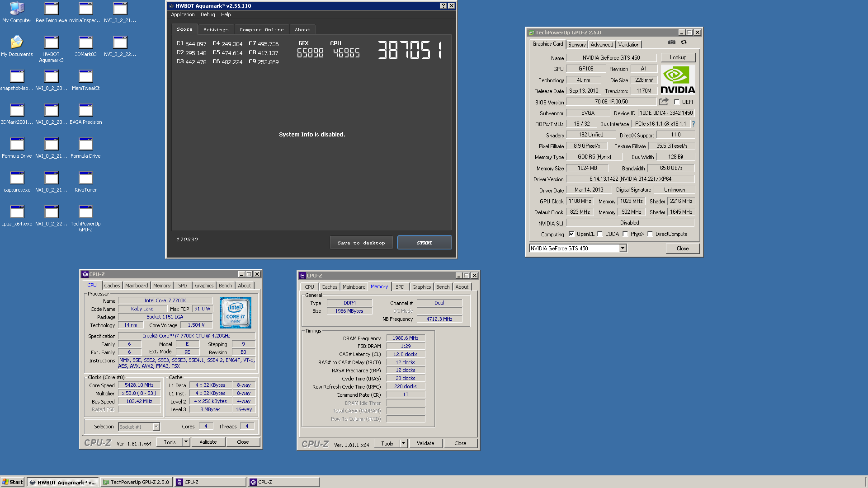Viewport: 868px width, 488px height.
Task: Open About tab in Aquamark
Action: point(302,30)
